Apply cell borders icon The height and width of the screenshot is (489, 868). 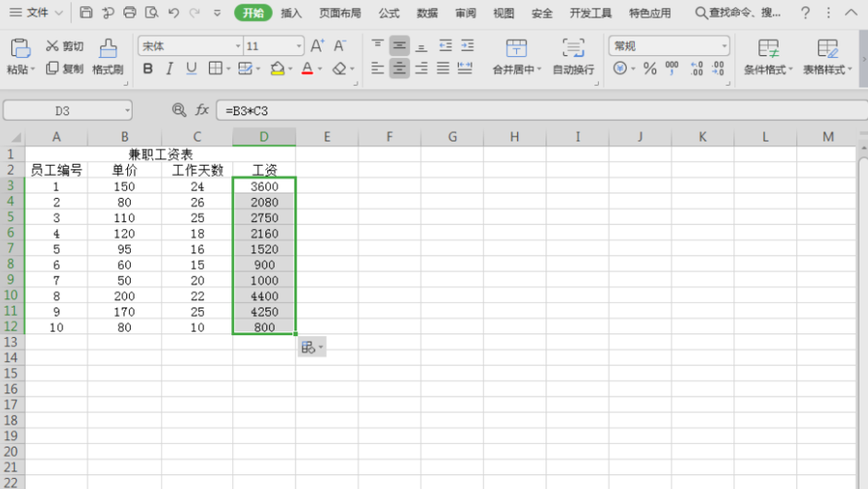[x=216, y=68]
